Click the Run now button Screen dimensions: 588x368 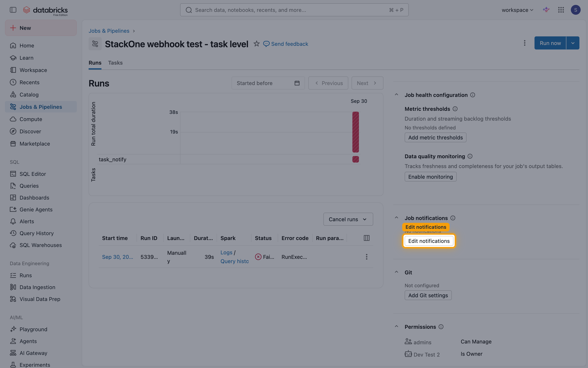point(550,43)
